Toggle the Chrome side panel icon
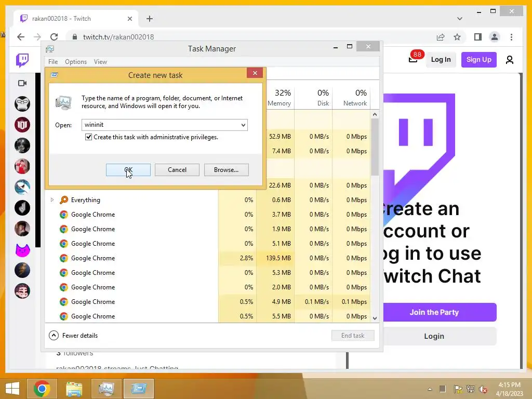Viewport: 532px width, 399px height. (x=478, y=37)
